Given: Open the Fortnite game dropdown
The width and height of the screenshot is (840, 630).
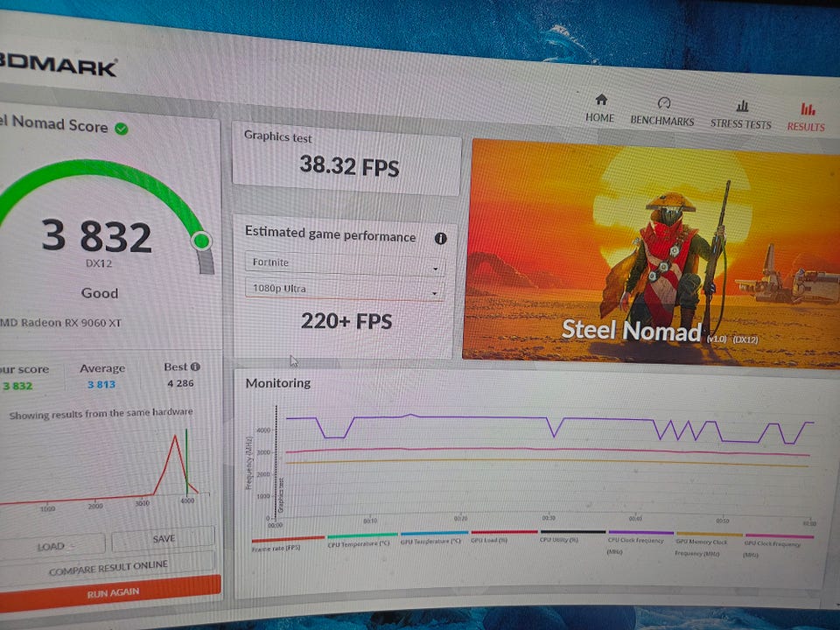Looking at the screenshot, I should coord(345,263).
